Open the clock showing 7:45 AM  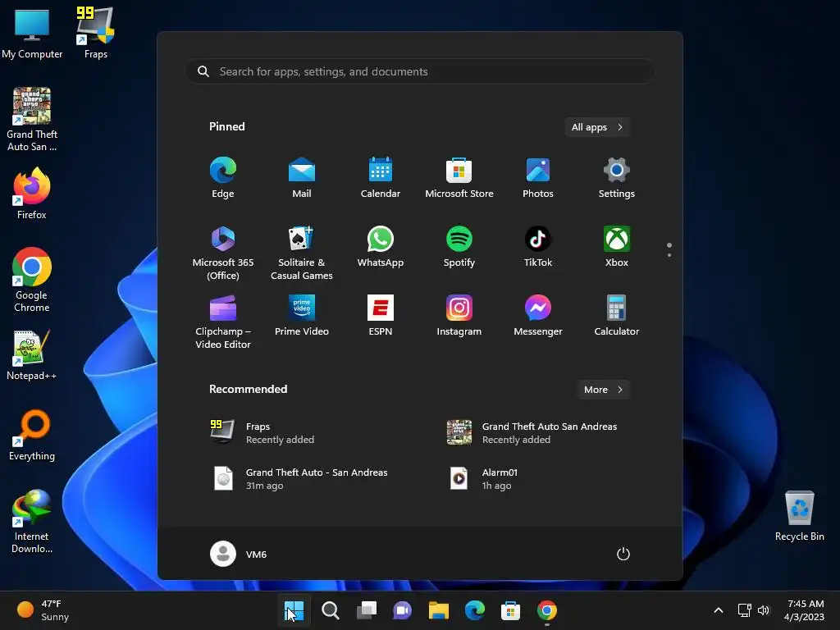(x=804, y=610)
